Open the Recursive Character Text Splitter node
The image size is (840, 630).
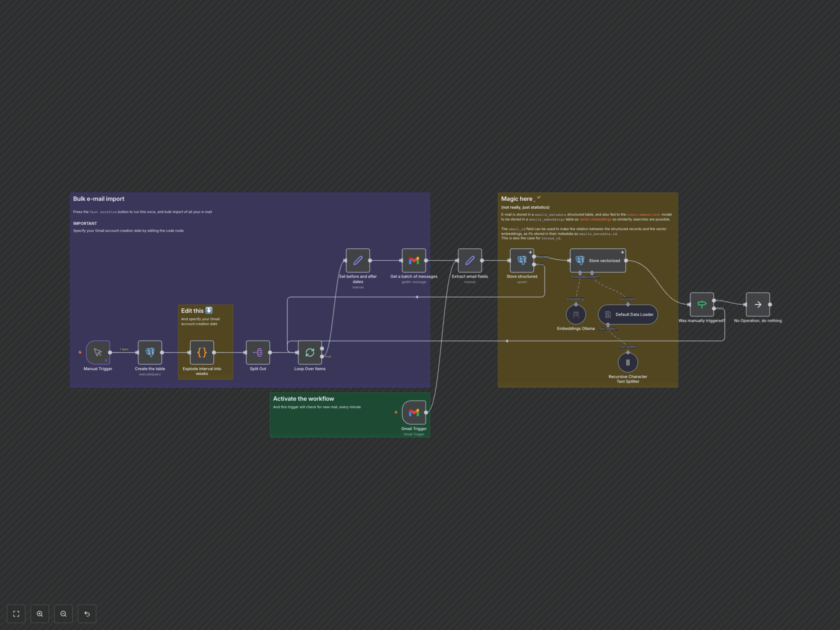(628, 362)
